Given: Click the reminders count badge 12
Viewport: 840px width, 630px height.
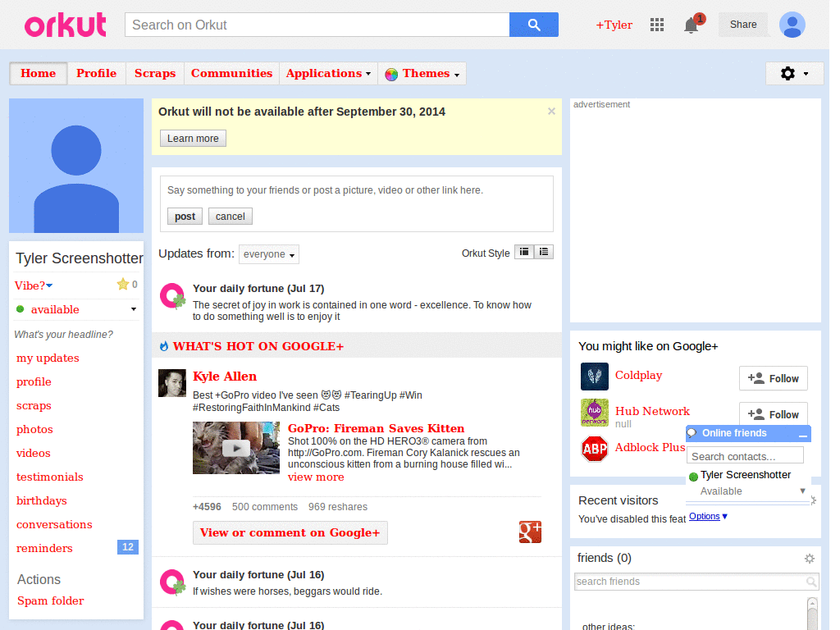Looking at the screenshot, I should (x=127, y=547).
